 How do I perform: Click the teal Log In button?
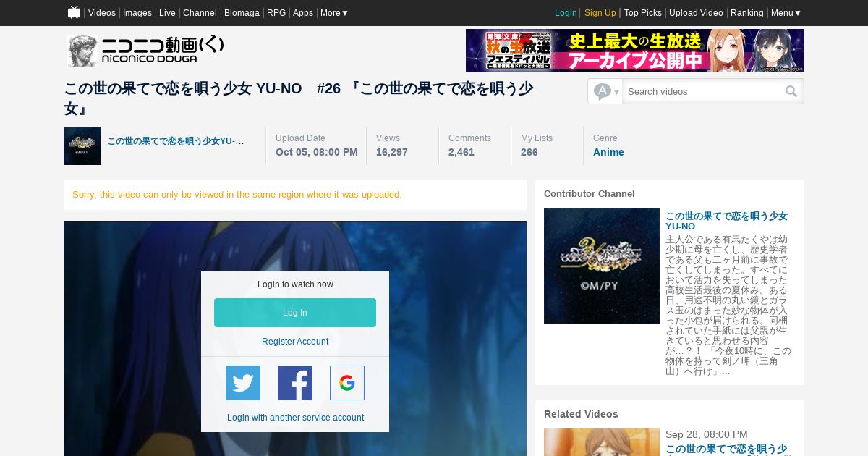pos(295,313)
